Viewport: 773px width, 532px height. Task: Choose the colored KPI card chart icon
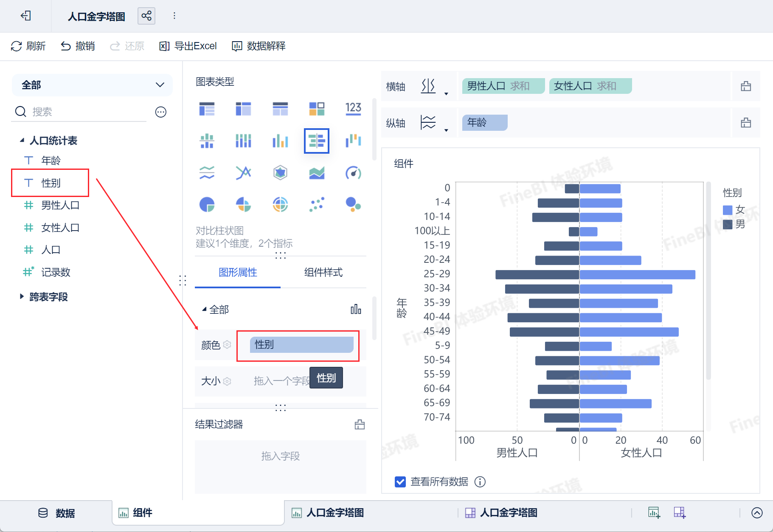[317, 109]
